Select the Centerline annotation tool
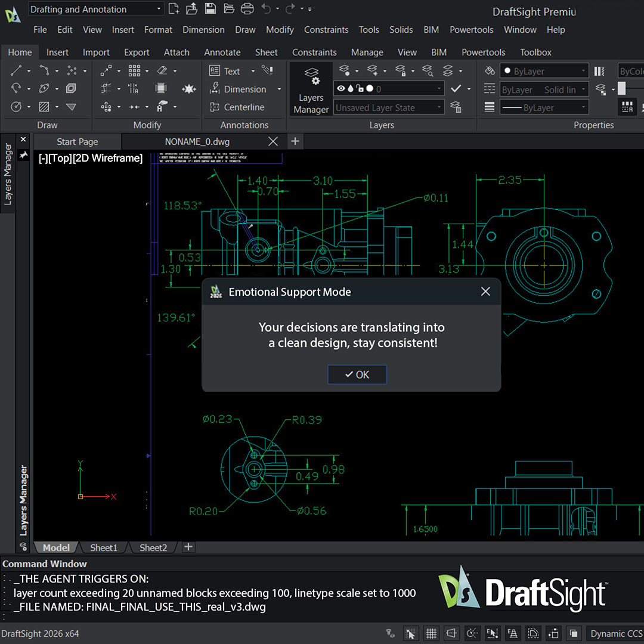 click(237, 107)
